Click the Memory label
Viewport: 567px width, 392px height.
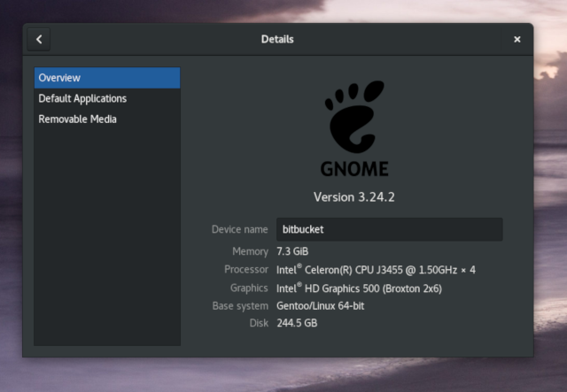click(x=250, y=251)
